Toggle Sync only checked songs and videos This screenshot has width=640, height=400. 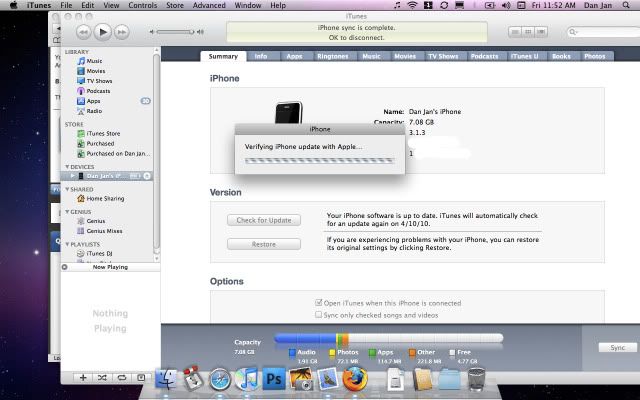click(x=318, y=315)
